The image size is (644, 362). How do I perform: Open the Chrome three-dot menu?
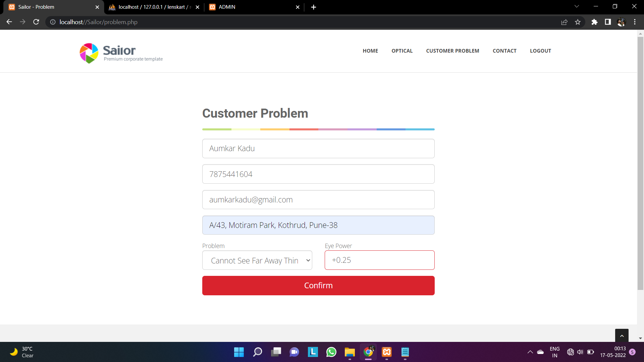coord(635,22)
